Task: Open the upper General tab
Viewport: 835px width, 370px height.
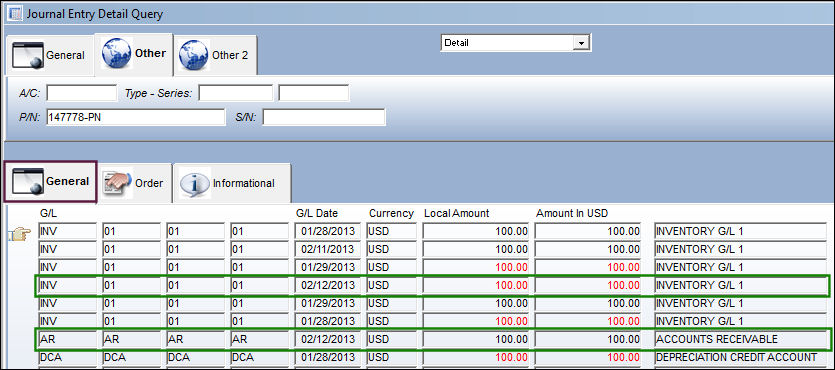Action: pos(49,55)
